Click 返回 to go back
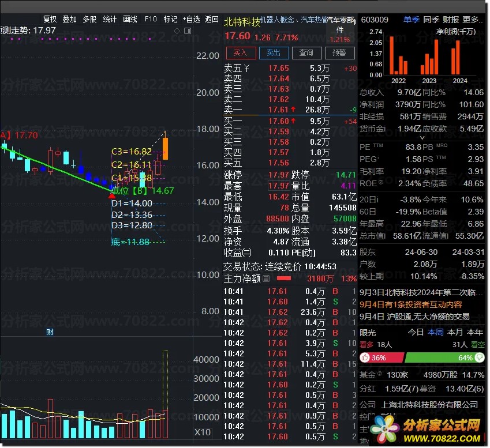The height and width of the screenshot is (448, 490). [212, 19]
